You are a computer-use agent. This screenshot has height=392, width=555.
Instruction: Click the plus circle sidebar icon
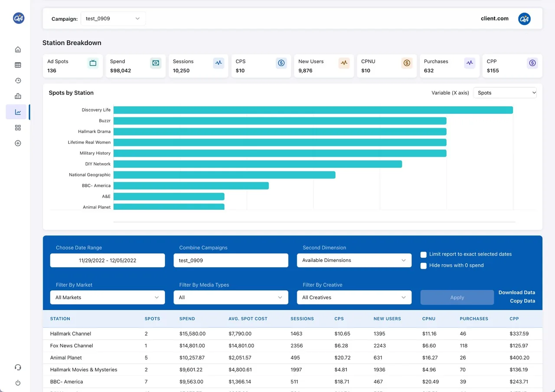pos(18,143)
